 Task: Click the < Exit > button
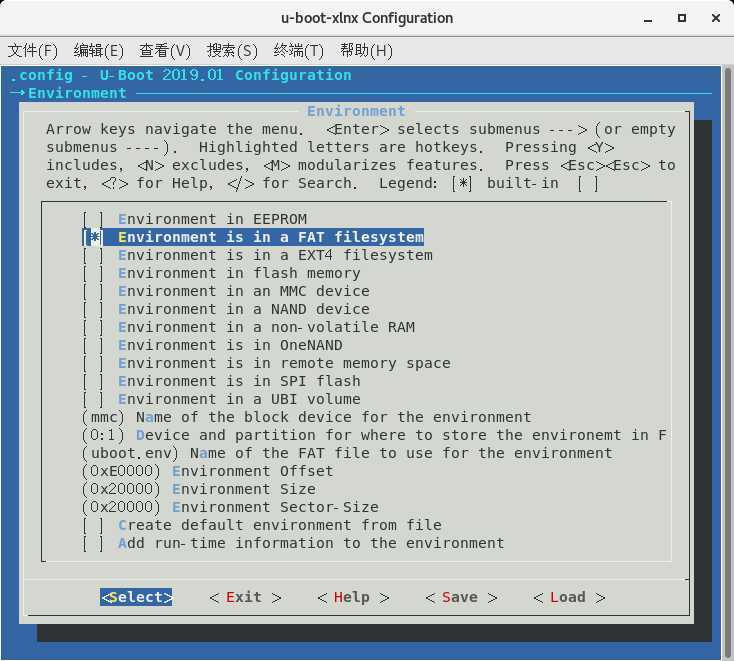[x=245, y=597]
